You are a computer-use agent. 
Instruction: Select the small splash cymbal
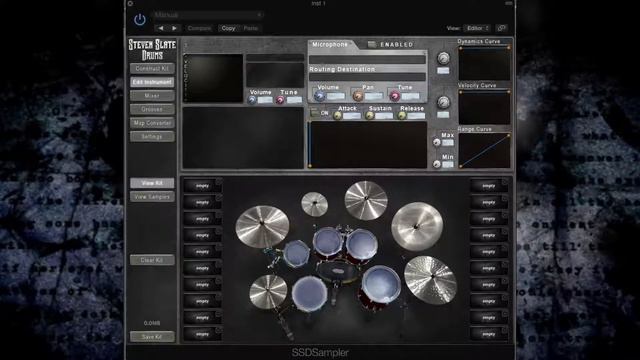(x=314, y=204)
